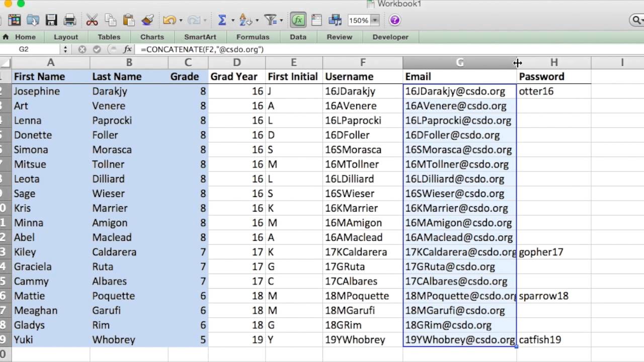Select the password cell 'sparrow18'

click(x=554, y=296)
